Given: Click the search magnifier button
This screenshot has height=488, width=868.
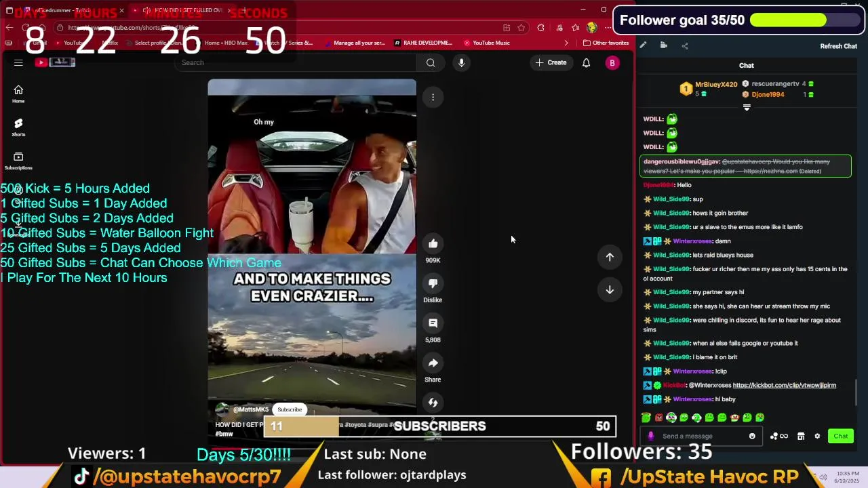Looking at the screenshot, I should pos(431,62).
